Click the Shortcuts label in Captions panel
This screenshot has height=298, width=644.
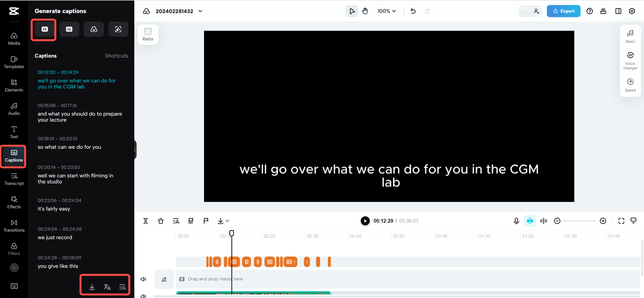(x=116, y=56)
